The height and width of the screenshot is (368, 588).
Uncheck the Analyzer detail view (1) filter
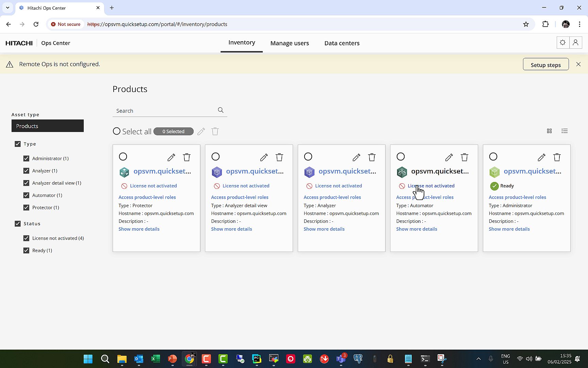point(26,183)
